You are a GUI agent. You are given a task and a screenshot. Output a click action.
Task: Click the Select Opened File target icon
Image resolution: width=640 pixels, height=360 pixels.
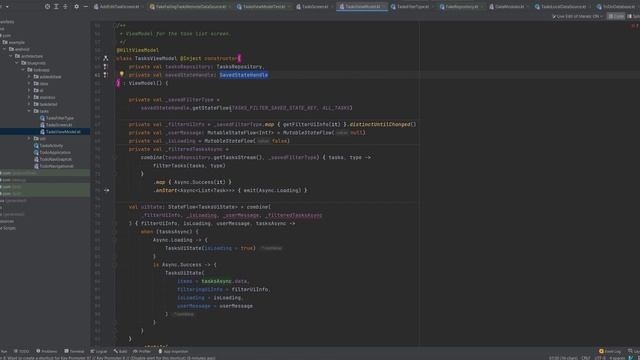pyautogui.click(x=47, y=7)
